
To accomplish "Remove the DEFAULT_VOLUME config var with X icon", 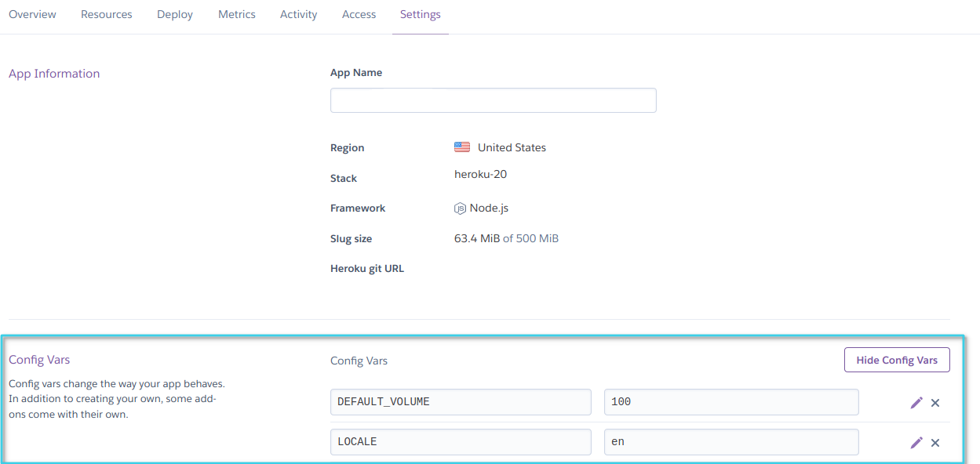I will pyautogui.click(x=934, y=402).
